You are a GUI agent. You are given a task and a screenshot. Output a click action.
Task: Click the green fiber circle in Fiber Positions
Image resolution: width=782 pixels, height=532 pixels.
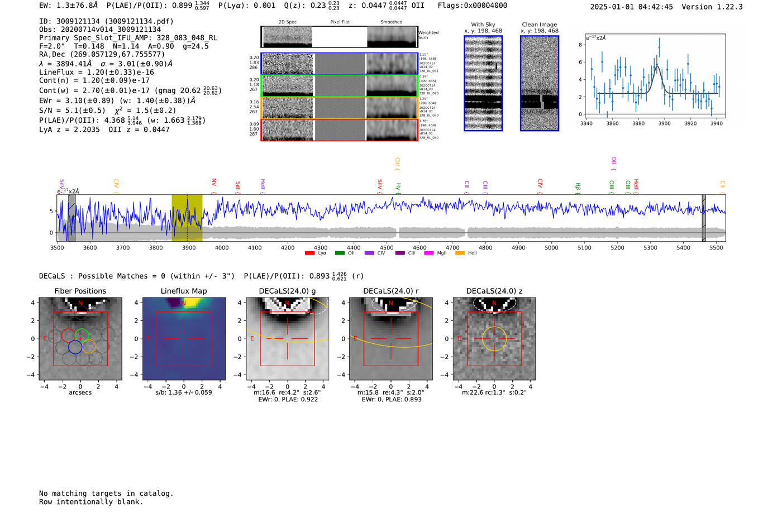point(82,336)
